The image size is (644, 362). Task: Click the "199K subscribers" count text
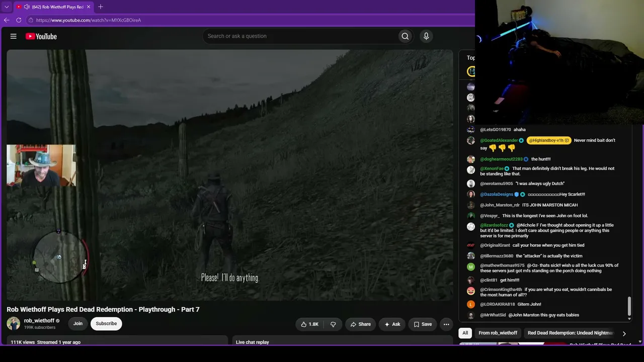point(40,327)
